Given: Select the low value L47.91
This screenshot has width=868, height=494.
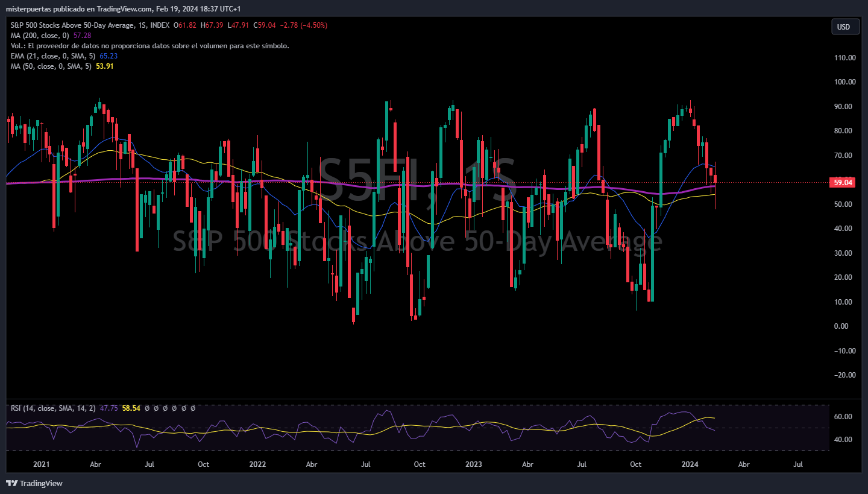Looking at the screenshot, I should point(239,25).
